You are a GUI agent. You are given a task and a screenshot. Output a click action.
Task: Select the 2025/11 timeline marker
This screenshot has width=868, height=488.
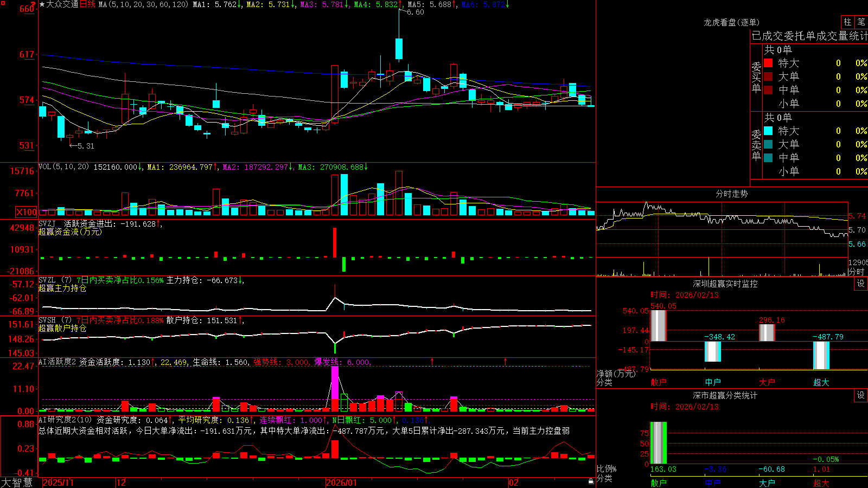coord(58,483)
